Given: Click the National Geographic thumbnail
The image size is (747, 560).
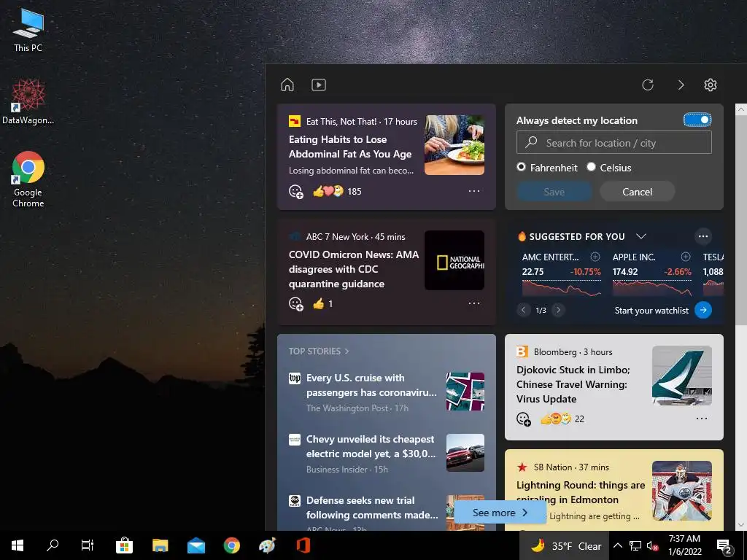Looking at the screenshot, I should pos(454,260).
